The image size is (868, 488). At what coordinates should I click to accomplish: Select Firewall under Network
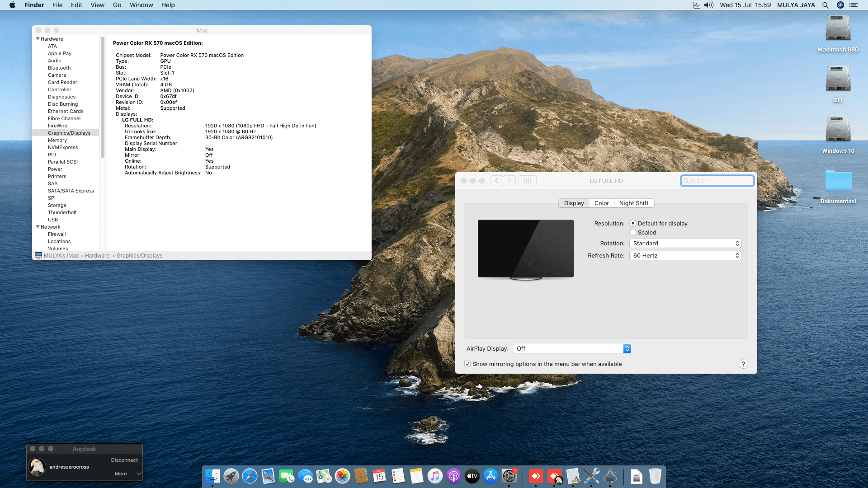pyautogui.click(x=57, y=234)
